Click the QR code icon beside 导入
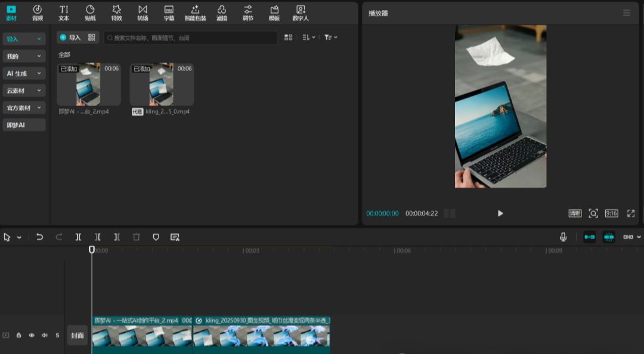Image resolution: width=644 pixels, height=354 pixels. (92, 38)
